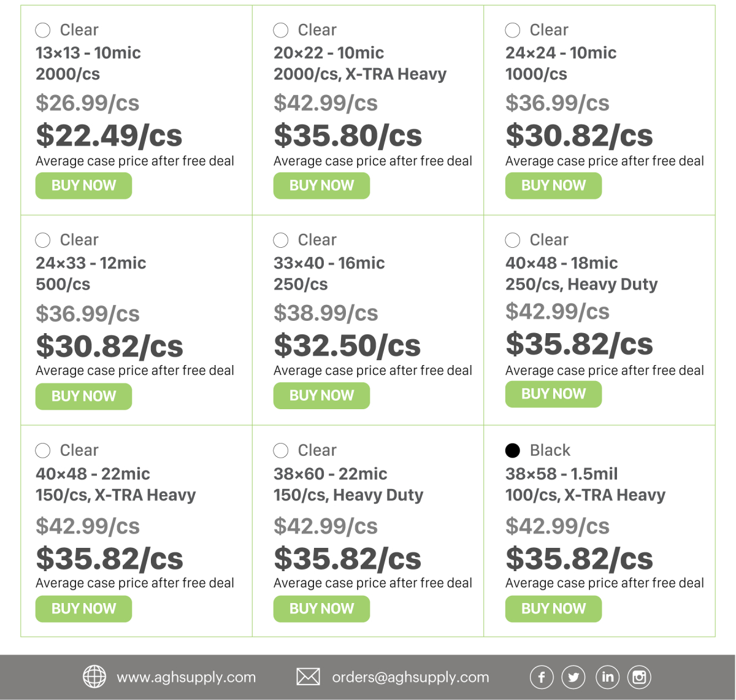This screenshot has height=700, width=736.
Task: Email orders@aghsupply.com link
Action: pos(410,677)
